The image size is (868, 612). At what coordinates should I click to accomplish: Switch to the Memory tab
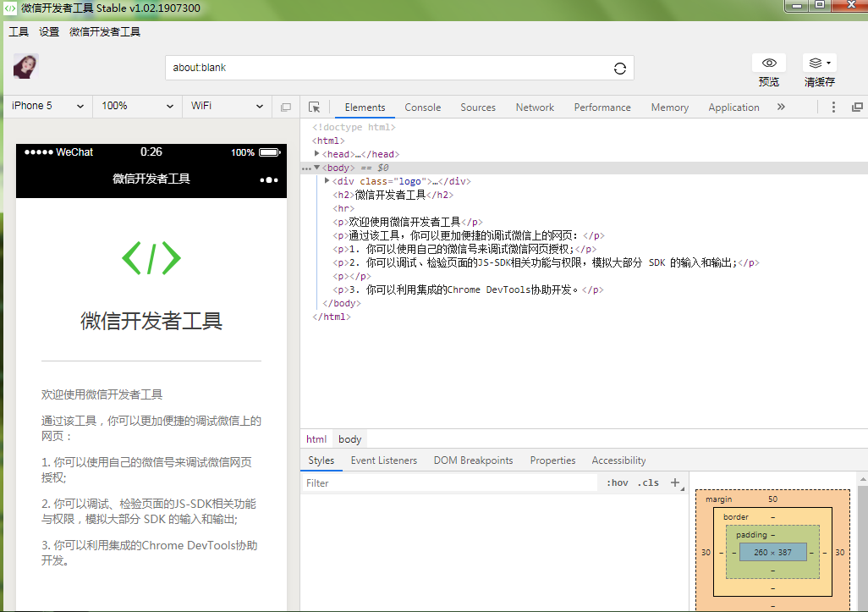point(670,108)
